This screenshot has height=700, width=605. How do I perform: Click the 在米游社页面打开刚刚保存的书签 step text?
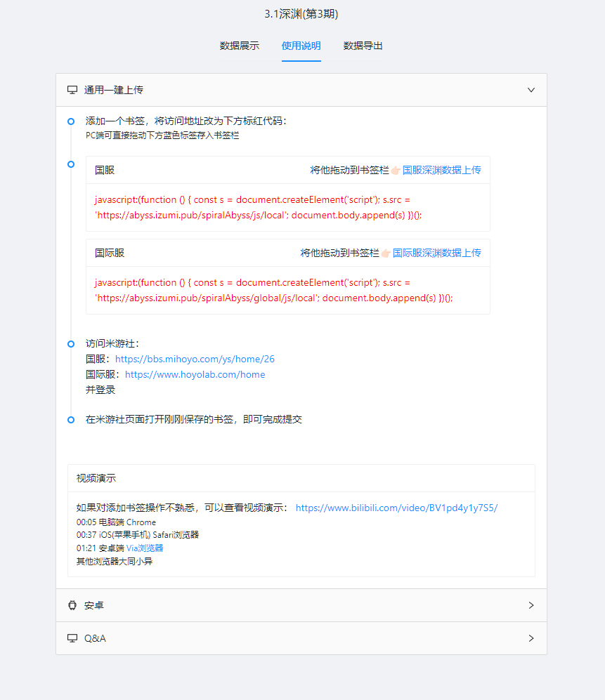click(x=194, y=419)
